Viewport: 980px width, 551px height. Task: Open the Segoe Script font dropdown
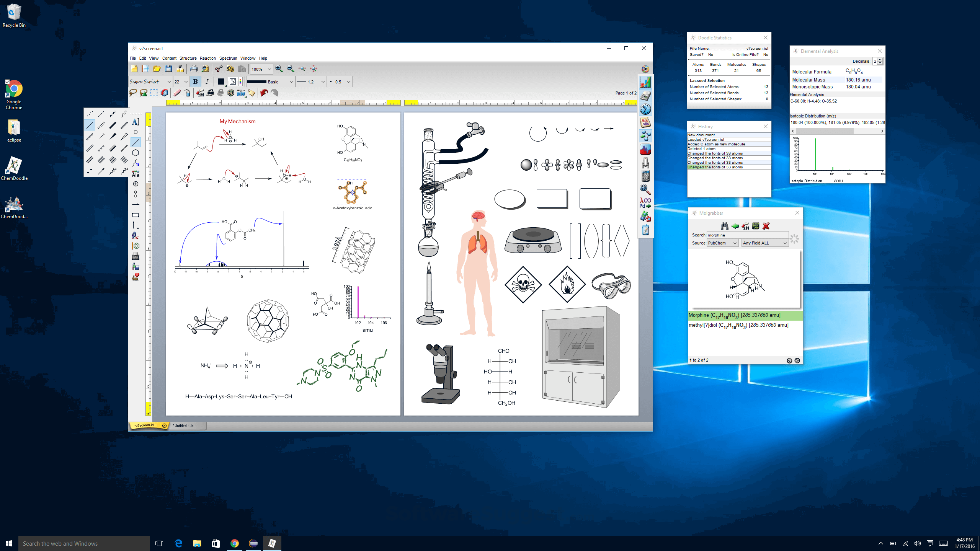169,82
